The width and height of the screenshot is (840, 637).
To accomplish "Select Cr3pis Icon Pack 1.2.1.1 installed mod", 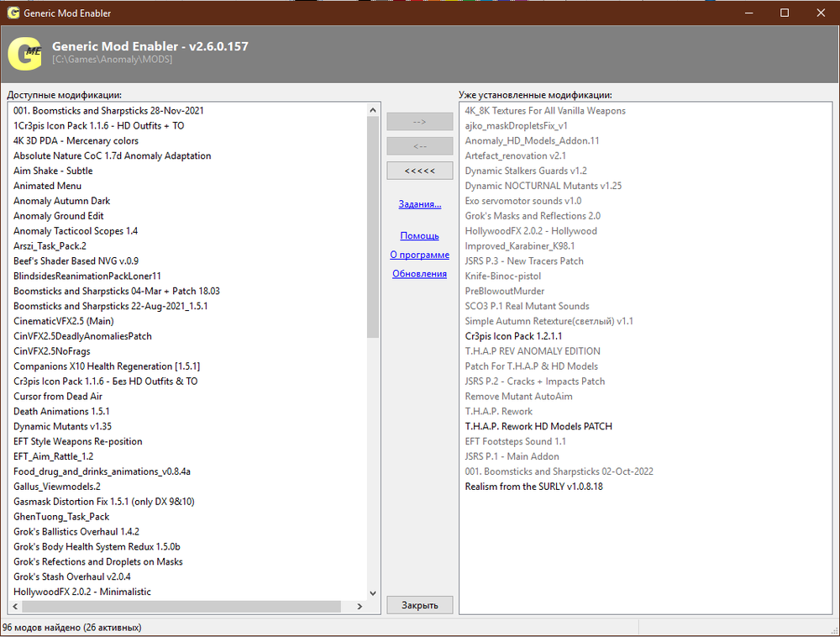I will [x=513, y=336].
